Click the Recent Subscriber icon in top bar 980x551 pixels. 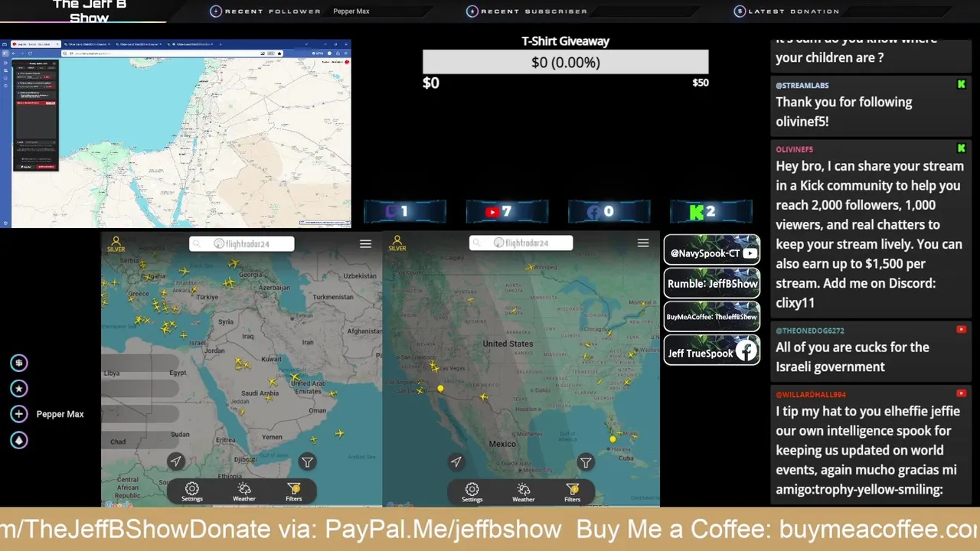472,11
